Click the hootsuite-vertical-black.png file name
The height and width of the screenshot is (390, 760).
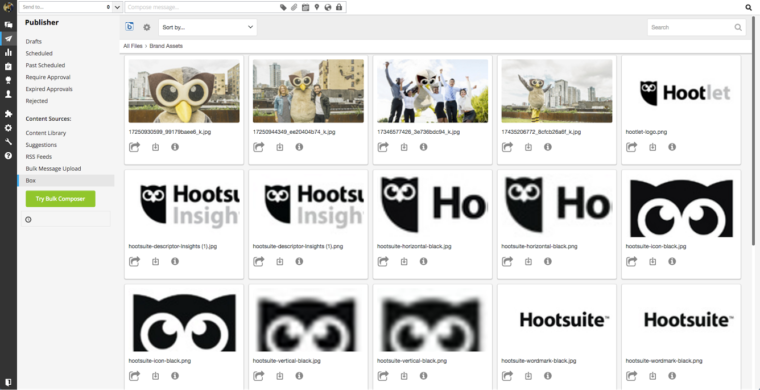point(412,361)
